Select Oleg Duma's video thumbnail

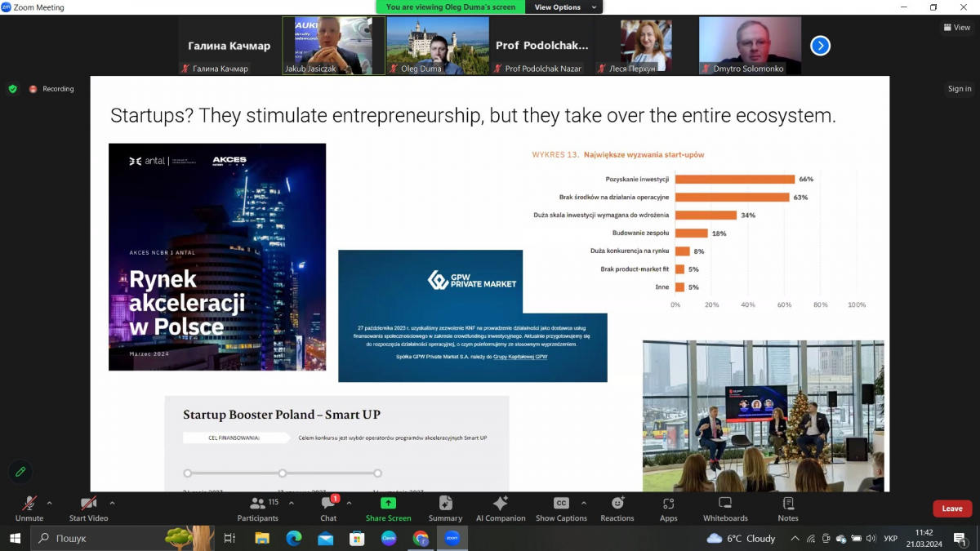pos(437,46)
